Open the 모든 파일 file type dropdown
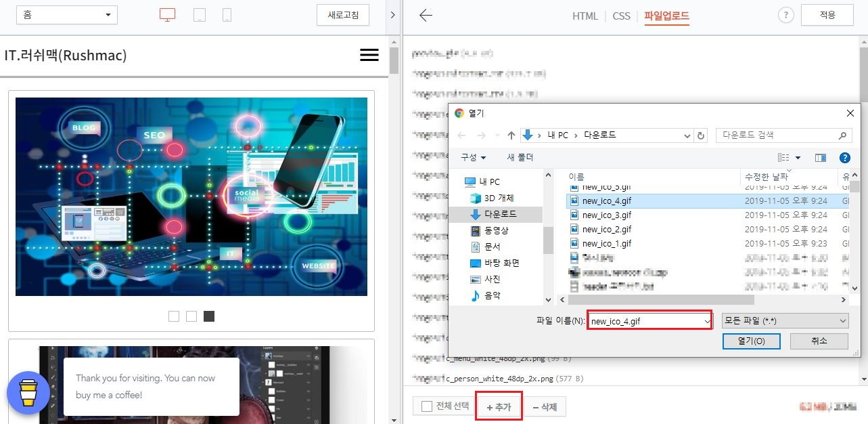The image size is (868, 424). pyautogui.click(x=785, y=321)
